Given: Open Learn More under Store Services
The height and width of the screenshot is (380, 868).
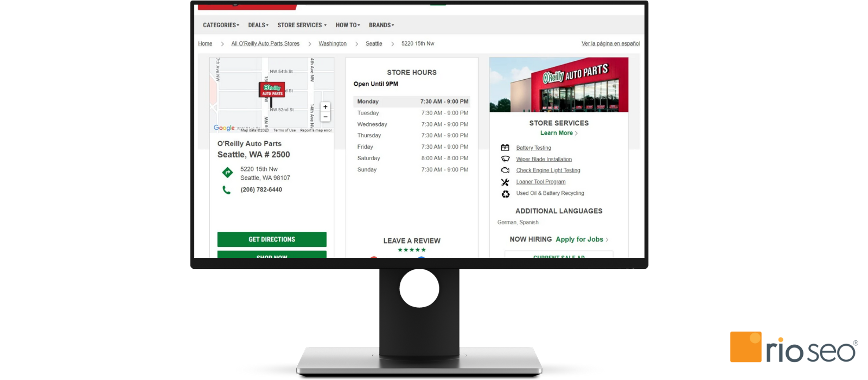Looking at the screenshot, I should (557, 133).
